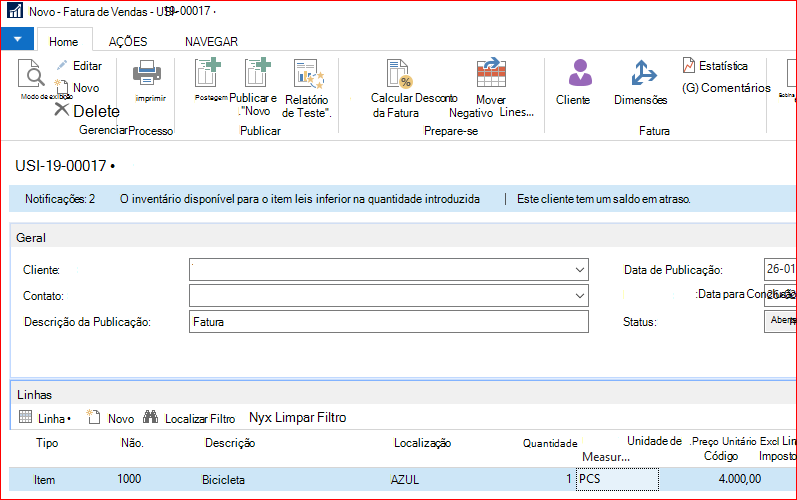This screenshot has width=797, height=500.
Task: Click the Tipo column header
Action: (x=47, y=443)
